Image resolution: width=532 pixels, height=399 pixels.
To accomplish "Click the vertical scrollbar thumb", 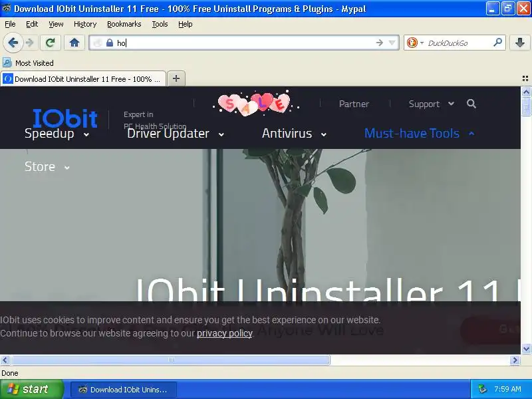I will (x=526, y=107).
